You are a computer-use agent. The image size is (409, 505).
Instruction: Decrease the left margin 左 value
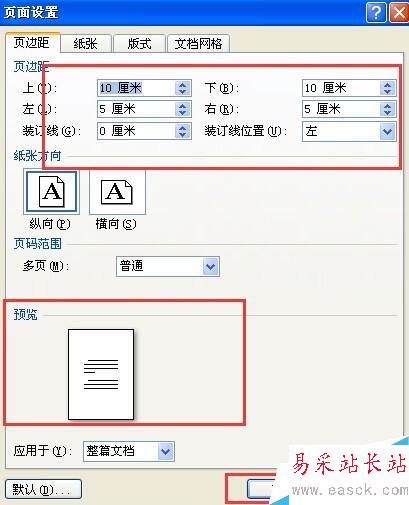(182, 113)
